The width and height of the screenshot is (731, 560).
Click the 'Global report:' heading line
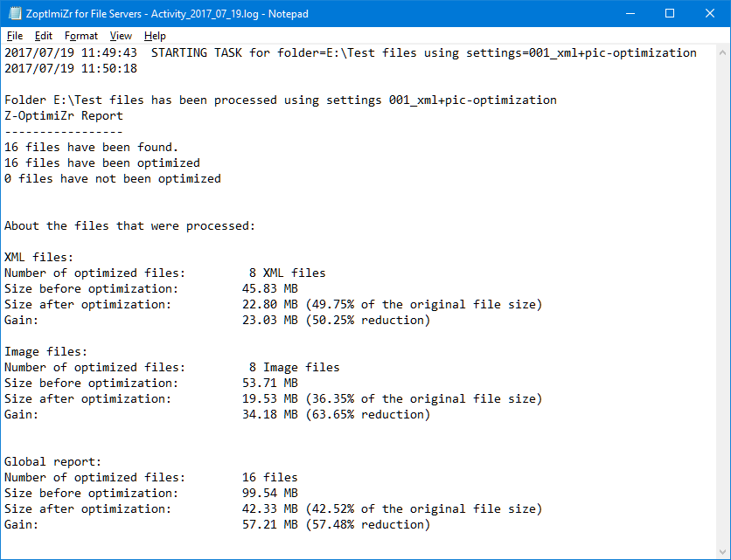click(53, 461)
